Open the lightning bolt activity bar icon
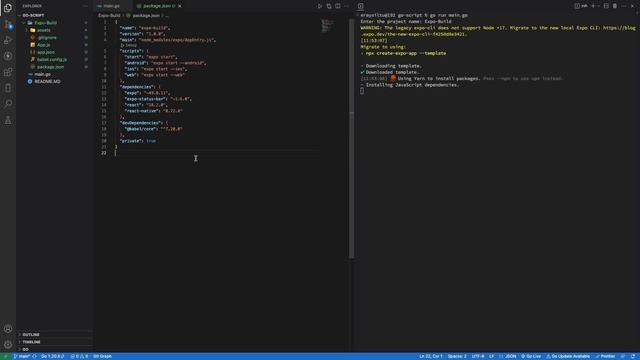 coord(8,56)
